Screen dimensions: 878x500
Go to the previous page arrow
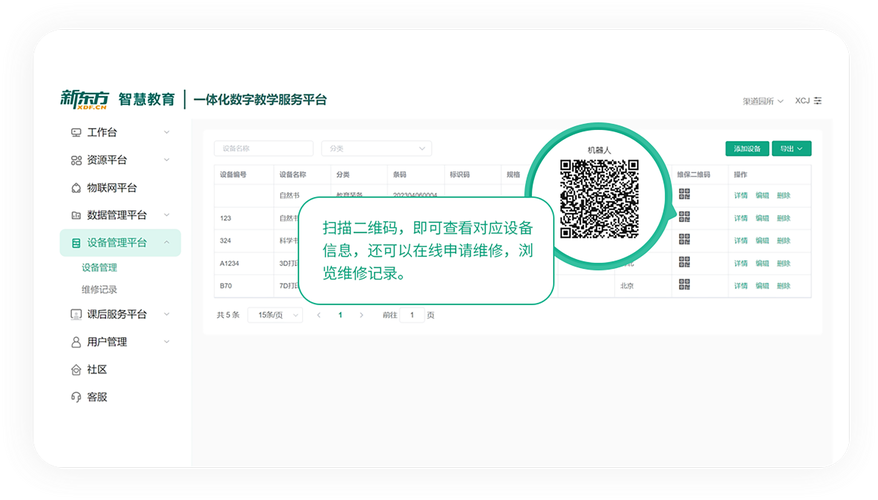point(319,315)
